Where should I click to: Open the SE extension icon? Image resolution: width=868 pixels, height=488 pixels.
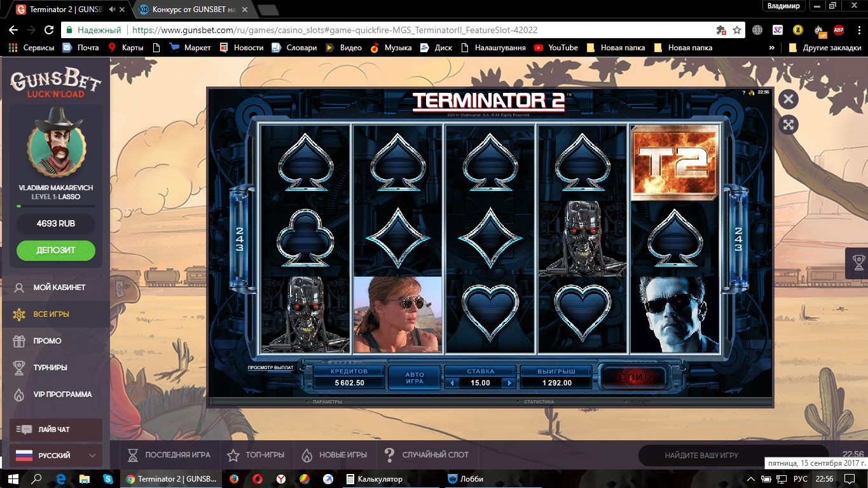point(778,30)
